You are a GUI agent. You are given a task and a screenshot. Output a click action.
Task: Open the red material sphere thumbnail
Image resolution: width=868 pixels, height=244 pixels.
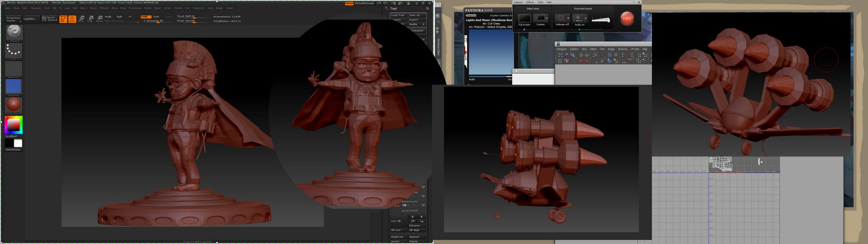[14, 104]
